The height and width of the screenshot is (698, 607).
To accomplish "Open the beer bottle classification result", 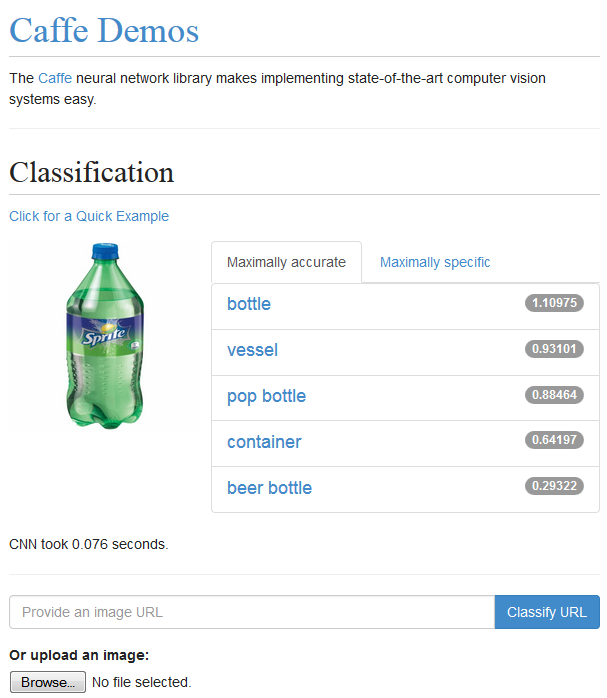I will 269,488.
